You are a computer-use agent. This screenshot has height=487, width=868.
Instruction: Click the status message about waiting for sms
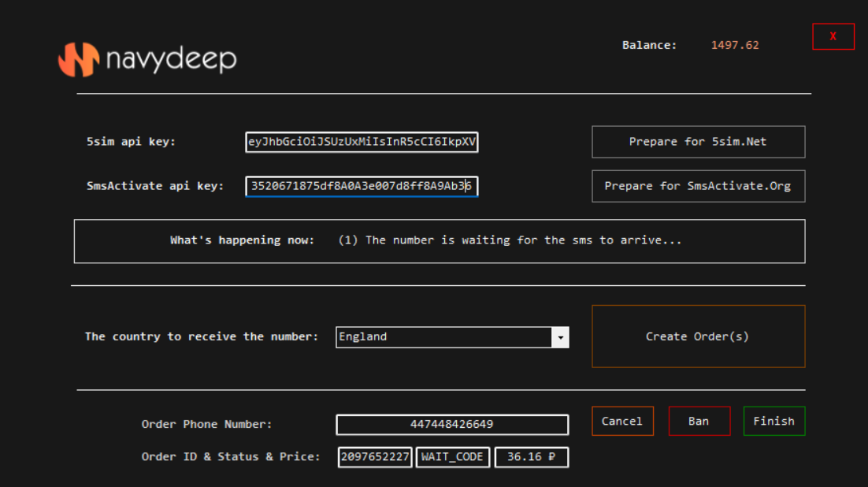(x=510, y=240)
